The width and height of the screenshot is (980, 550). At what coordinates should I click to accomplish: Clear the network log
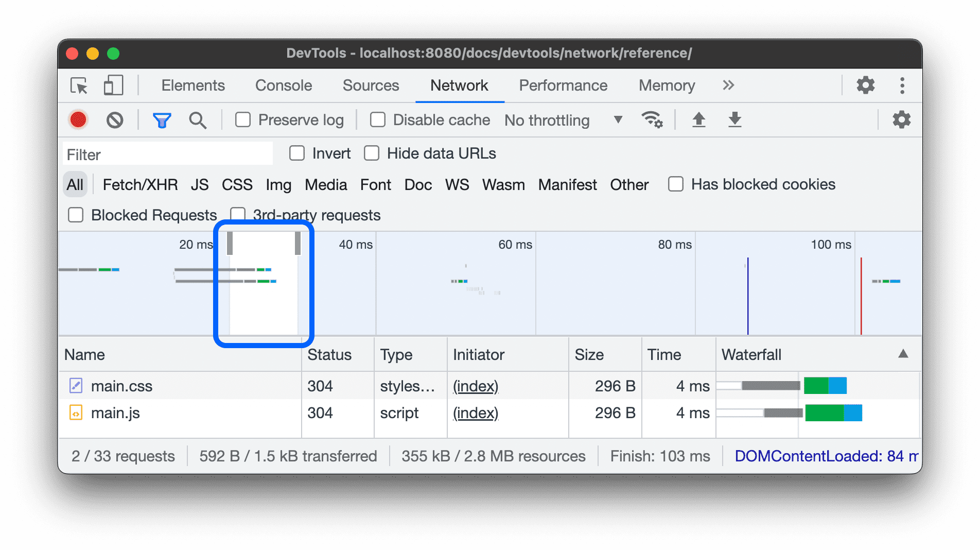(115, 120)
